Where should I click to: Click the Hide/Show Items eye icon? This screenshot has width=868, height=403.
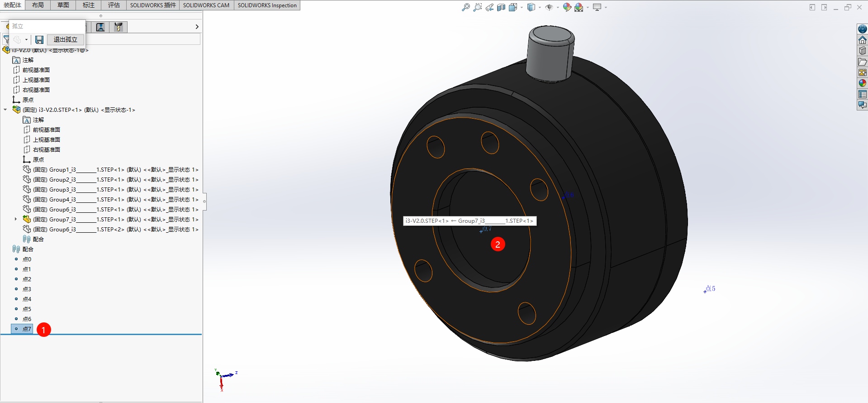549,7
